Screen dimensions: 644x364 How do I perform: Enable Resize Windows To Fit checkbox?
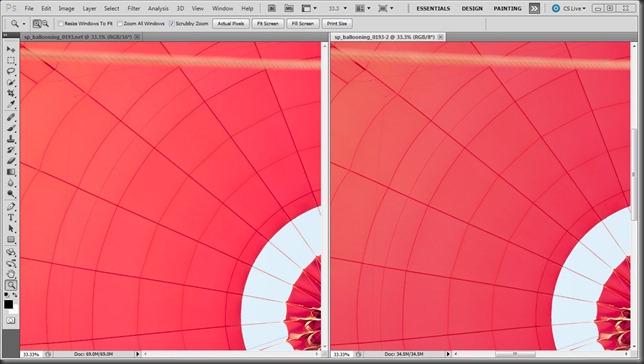[x=61, y=24]
